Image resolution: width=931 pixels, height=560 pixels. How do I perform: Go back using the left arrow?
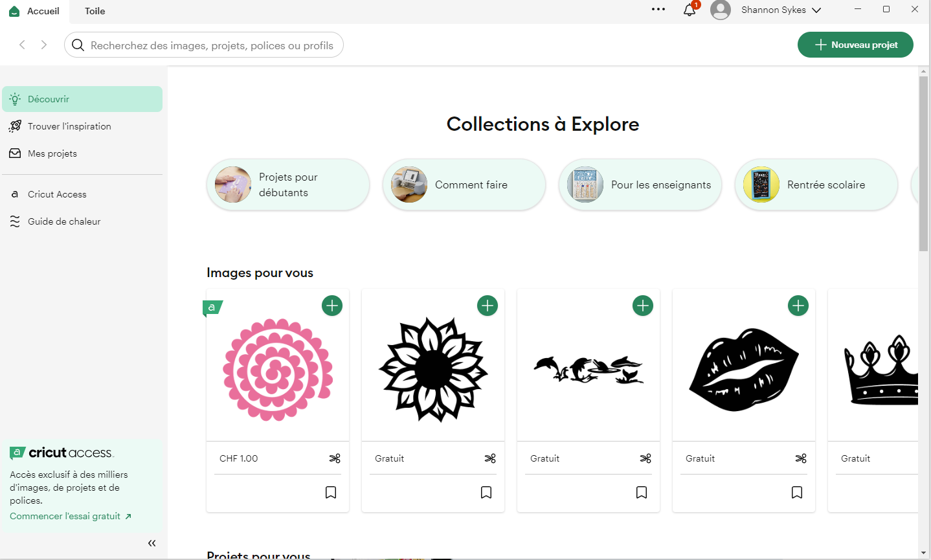click(x=23, y=45)
